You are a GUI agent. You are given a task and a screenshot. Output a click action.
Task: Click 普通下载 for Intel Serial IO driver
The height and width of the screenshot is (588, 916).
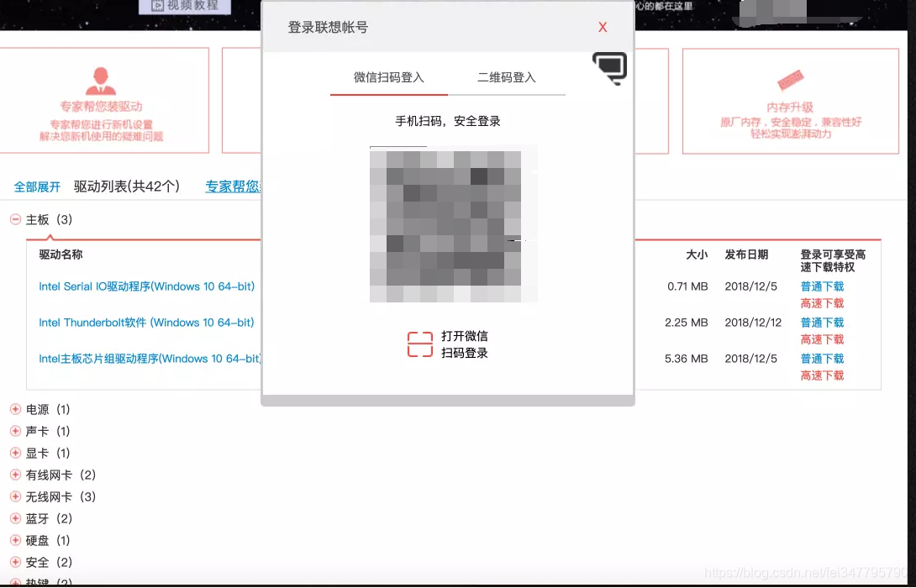tap(822, 286)
